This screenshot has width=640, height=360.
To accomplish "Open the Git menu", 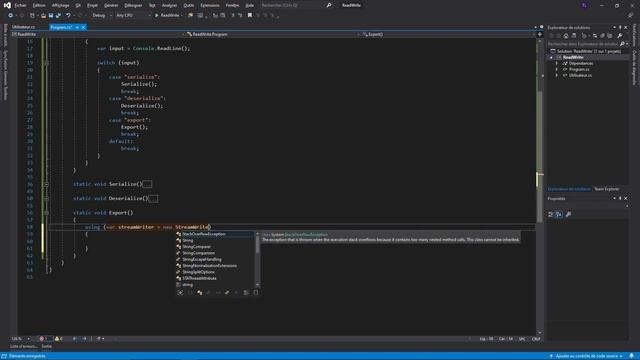I will coord(78,5).
